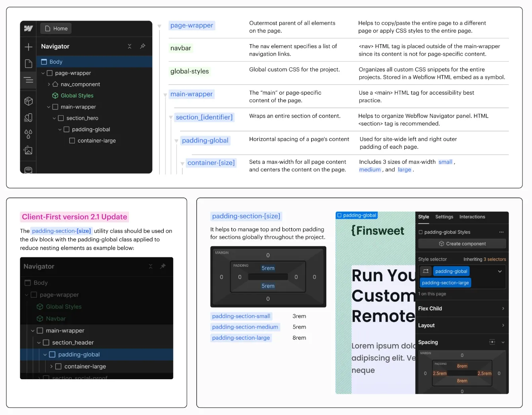Click bottom padding 8rem value in Style panel
Viewport: 532px width, 415px height.
tap(462, 381)
